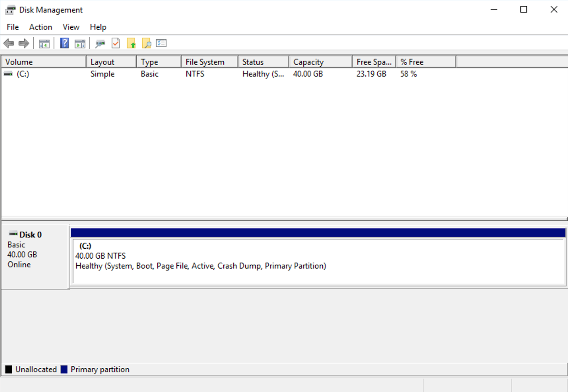Screen dimensions: 568x392
Task: Open the View menu
Action: tap(71, 27)
